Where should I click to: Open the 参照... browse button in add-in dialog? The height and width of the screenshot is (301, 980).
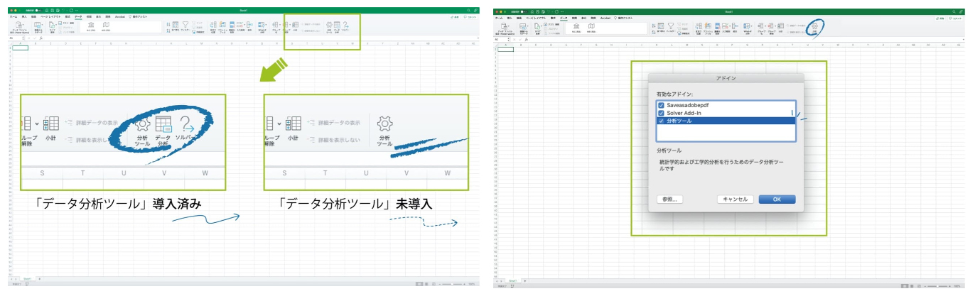[x=669, y=199]
